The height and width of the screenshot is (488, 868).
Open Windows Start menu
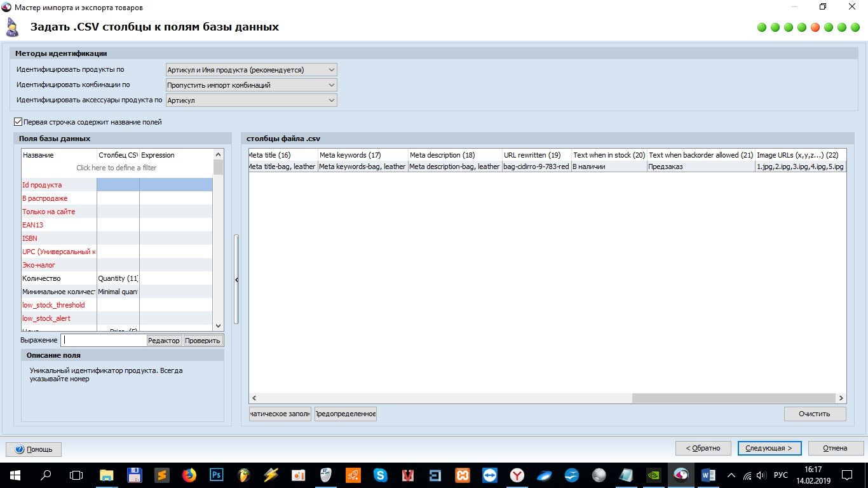point(15,475)
